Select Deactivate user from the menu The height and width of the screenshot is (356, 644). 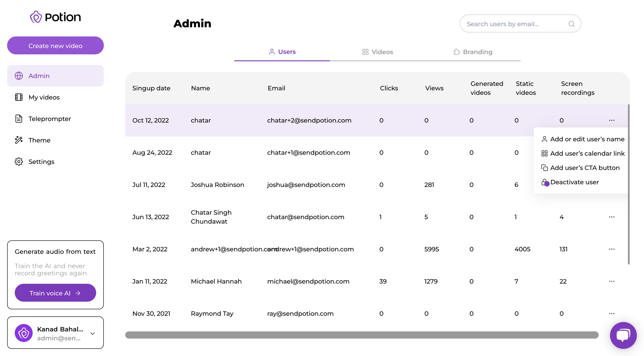click(x=570, y=182)
